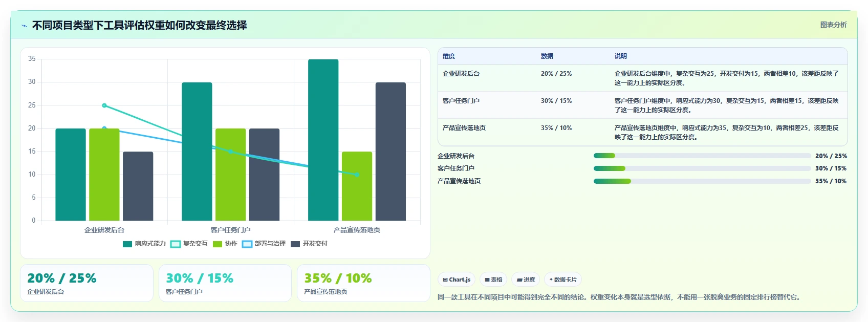Click the 20% / 25% stat card
Image resolution: width=868 pixels, height=322 pixels.
coord(86,283)
